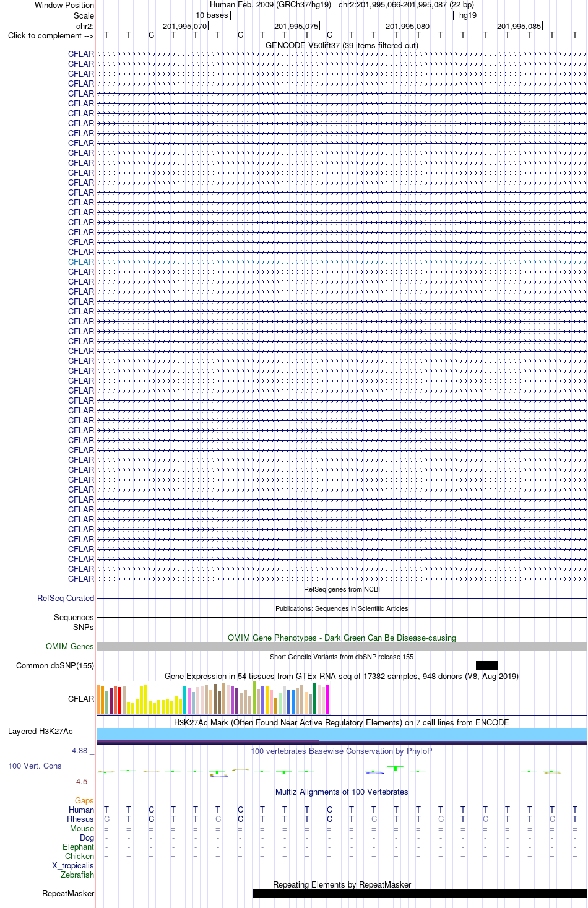Select the Chicken alignment row label
Viewport: 588px width, 908px height.
79,856
